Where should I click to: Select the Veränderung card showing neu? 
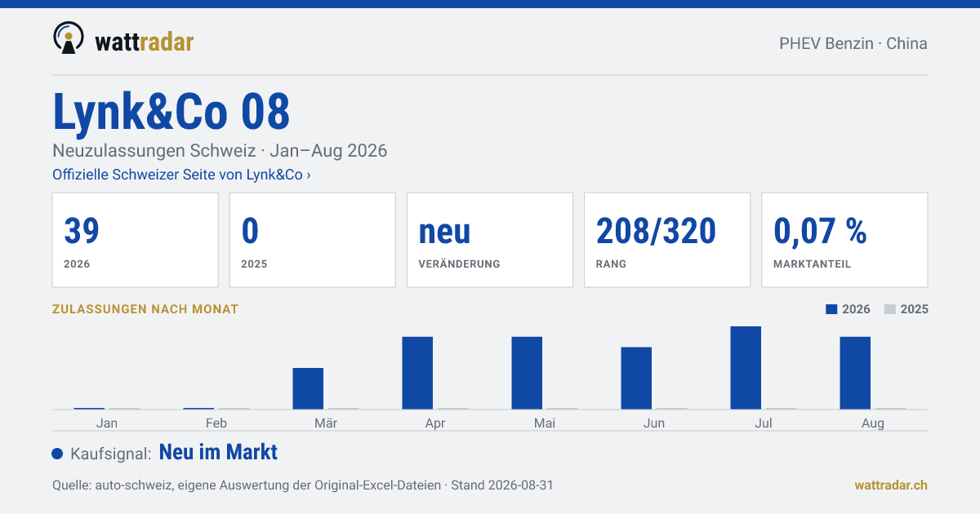point(490,240)
